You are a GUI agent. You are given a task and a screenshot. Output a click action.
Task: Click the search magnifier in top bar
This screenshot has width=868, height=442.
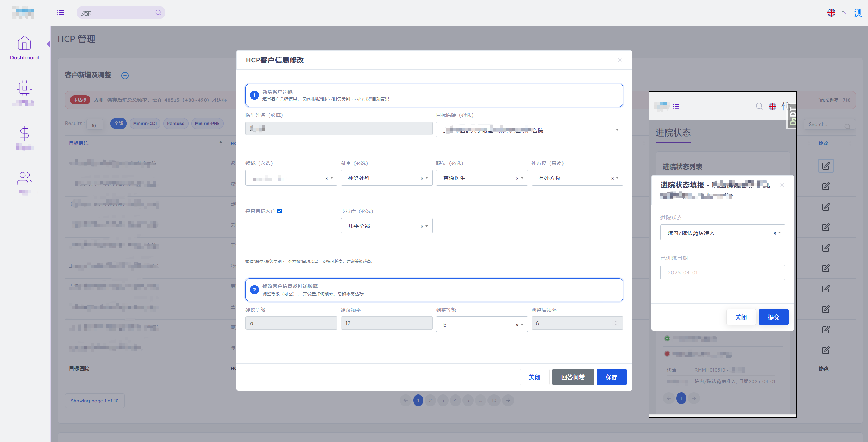point(158,12)
